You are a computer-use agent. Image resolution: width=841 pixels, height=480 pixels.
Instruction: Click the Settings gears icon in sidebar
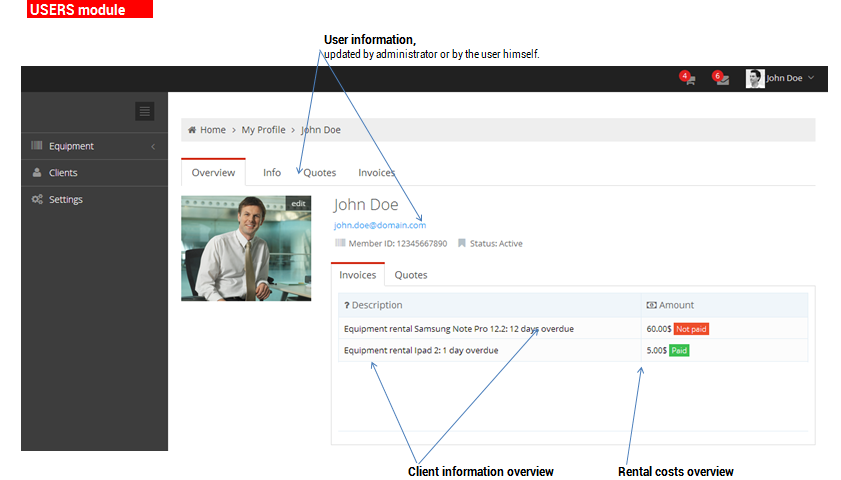click(x=37, y=199)
